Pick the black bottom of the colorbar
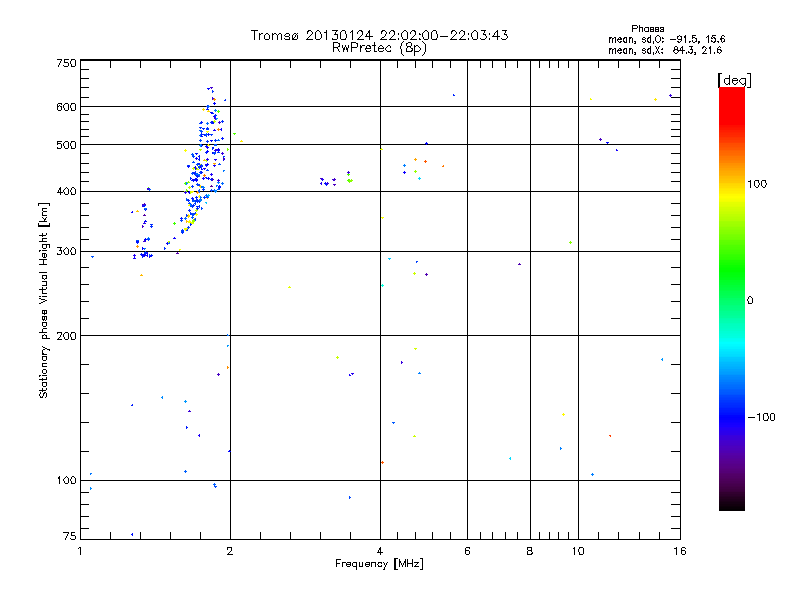800x600 pixels. 731,505
